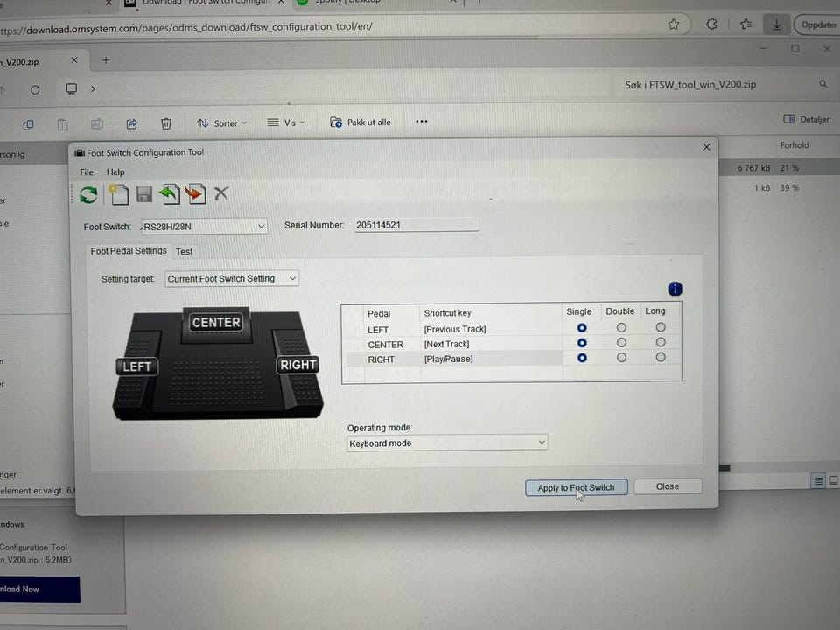Click the browser address bar URL
This screenshot has height=630, width=840.
[187, 27]
